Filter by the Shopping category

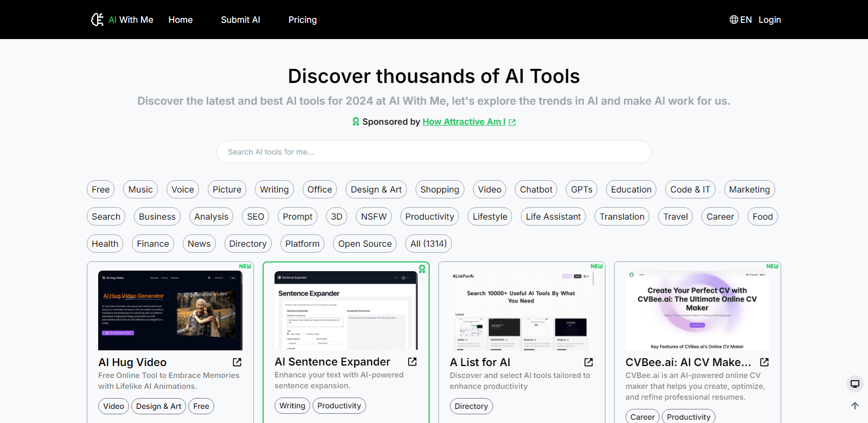[x=440, y=189]
